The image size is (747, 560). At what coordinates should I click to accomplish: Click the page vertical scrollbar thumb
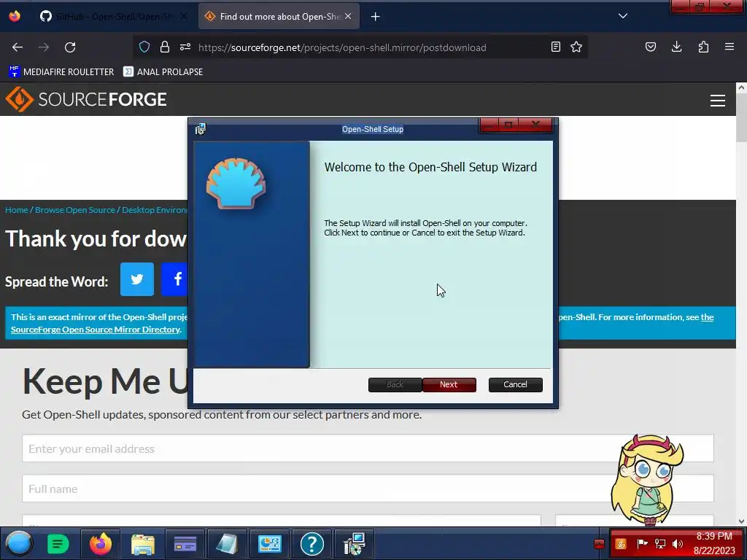pyautogui.click(x=741, y=117)
